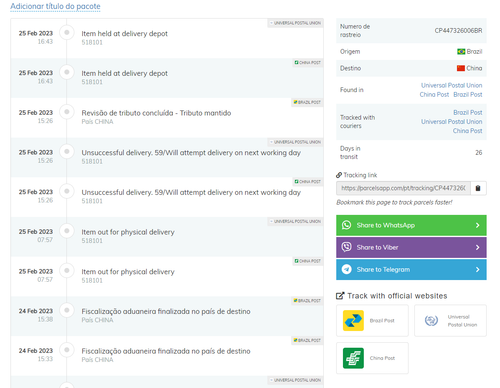Click China Post link in Found in row
Screen dimensions: 500x388
pos(434,94)
